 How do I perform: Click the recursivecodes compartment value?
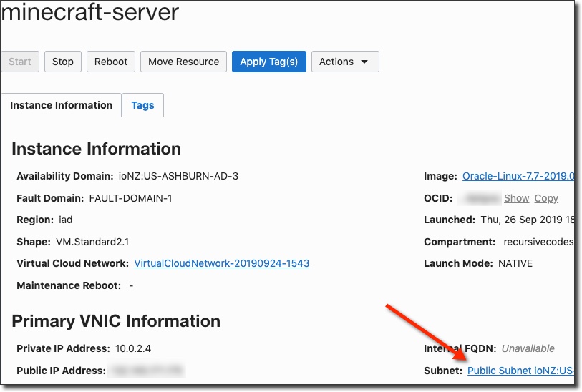tap(538, 242)
